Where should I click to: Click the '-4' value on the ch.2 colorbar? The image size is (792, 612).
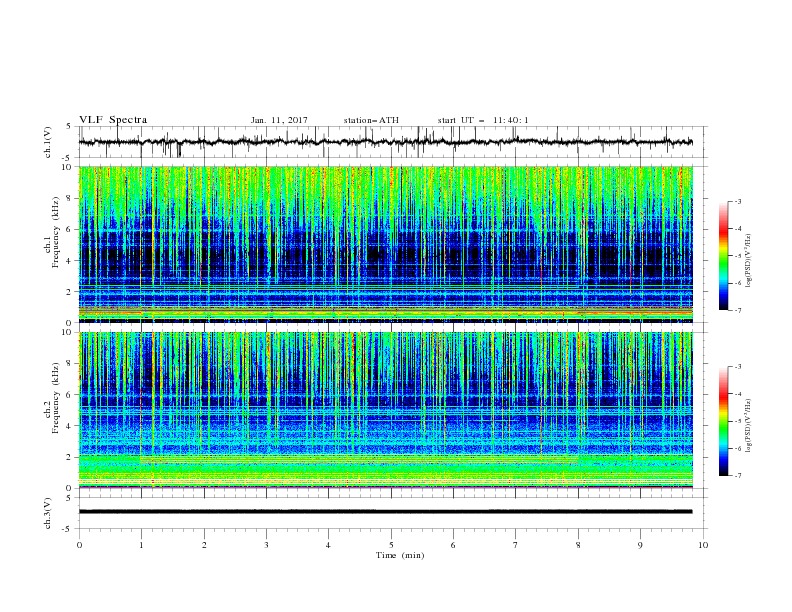click(737, 394)
